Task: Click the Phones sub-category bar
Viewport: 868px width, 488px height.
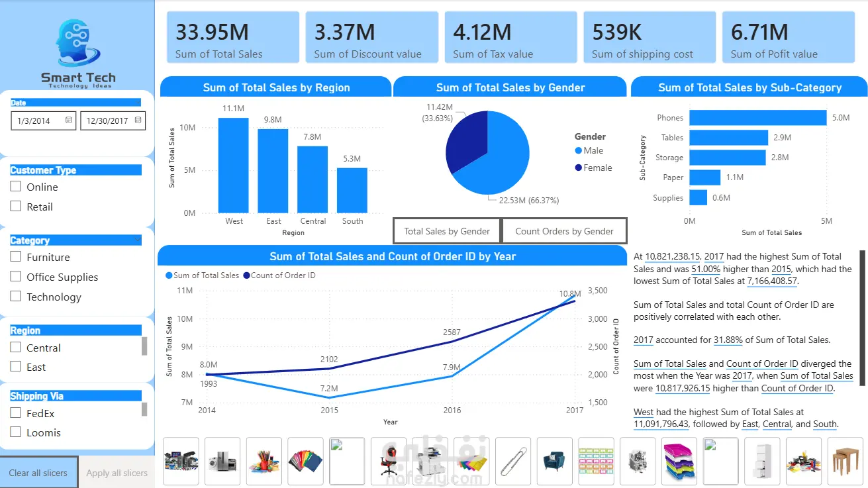Action: pyautogui.click(x=758, y=118)
